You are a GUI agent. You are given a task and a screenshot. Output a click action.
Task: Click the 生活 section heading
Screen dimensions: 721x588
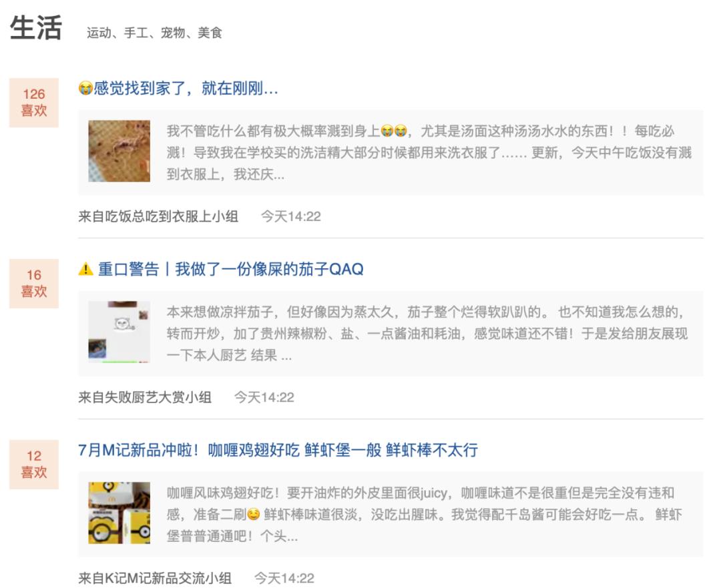tap(36, 27)
